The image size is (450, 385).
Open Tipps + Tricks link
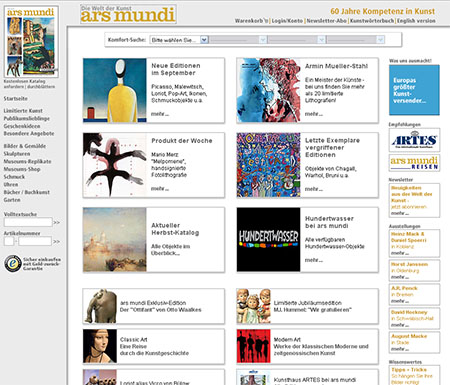tap(409, 370)
